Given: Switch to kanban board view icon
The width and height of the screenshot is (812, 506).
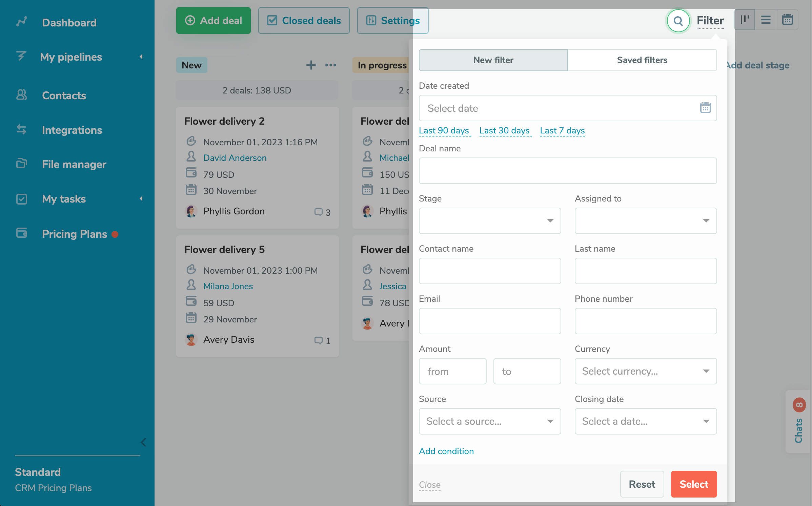Looking at the screenshot, I should 745,20.
